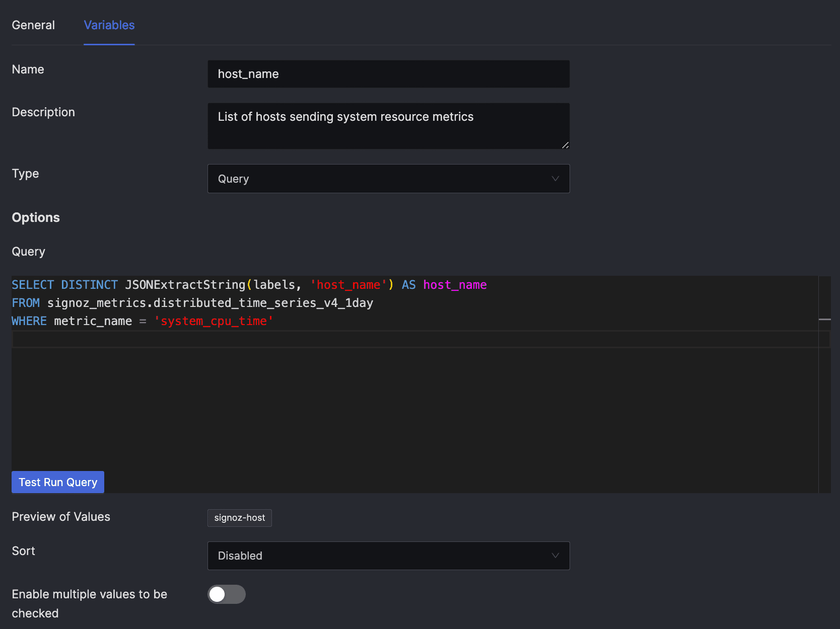Click the Sort dropdown chevron arrow
This screenshot has width=840, height=629.
click(555, 556)
